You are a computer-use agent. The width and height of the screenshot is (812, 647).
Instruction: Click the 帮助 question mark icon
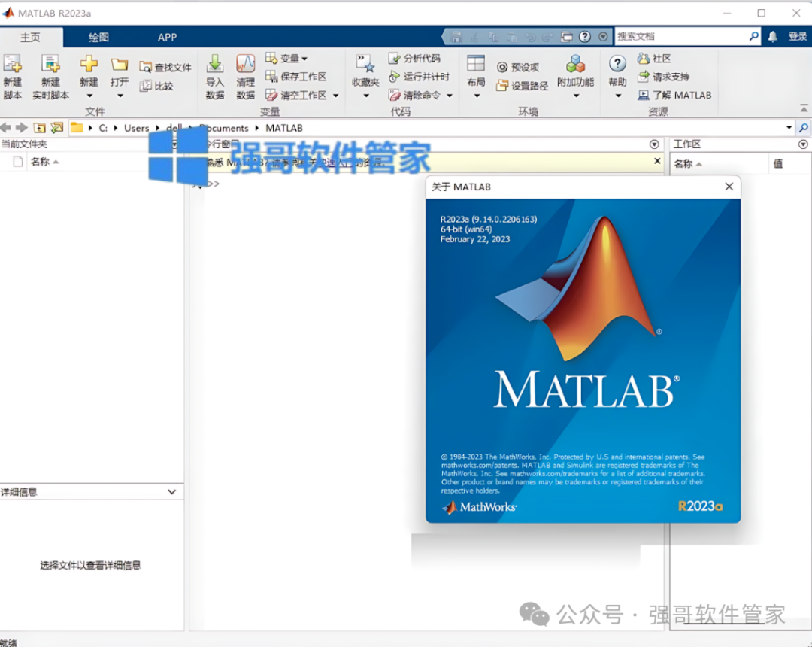click(x=617, y=64)
